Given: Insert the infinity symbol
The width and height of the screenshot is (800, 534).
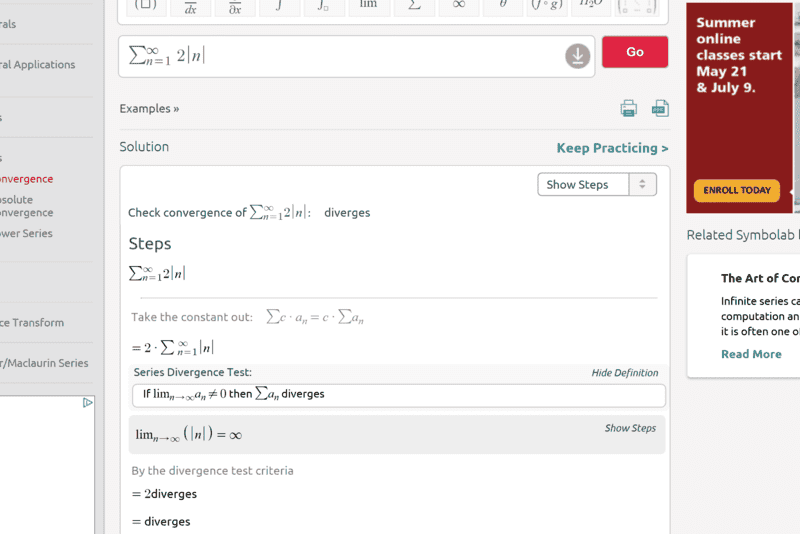Looking at the screenshot, I should [x=459, y=7].
